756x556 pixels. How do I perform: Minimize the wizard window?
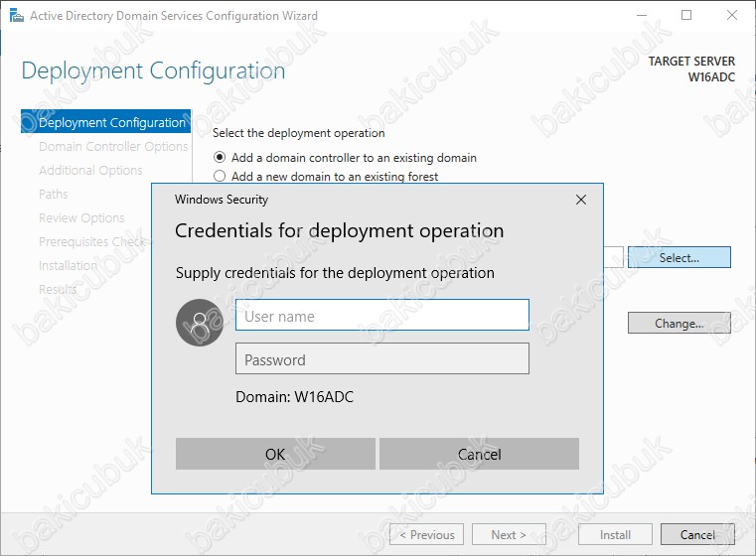[x=642, y=15]
